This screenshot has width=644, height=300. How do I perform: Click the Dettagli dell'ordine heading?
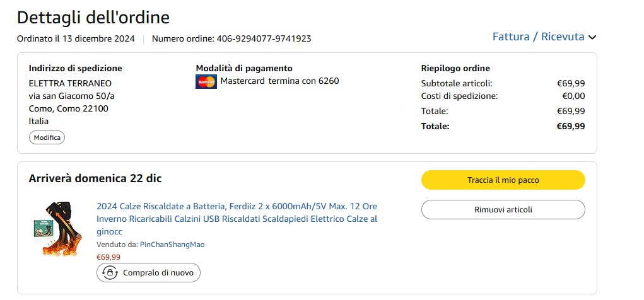pos(93,17)
